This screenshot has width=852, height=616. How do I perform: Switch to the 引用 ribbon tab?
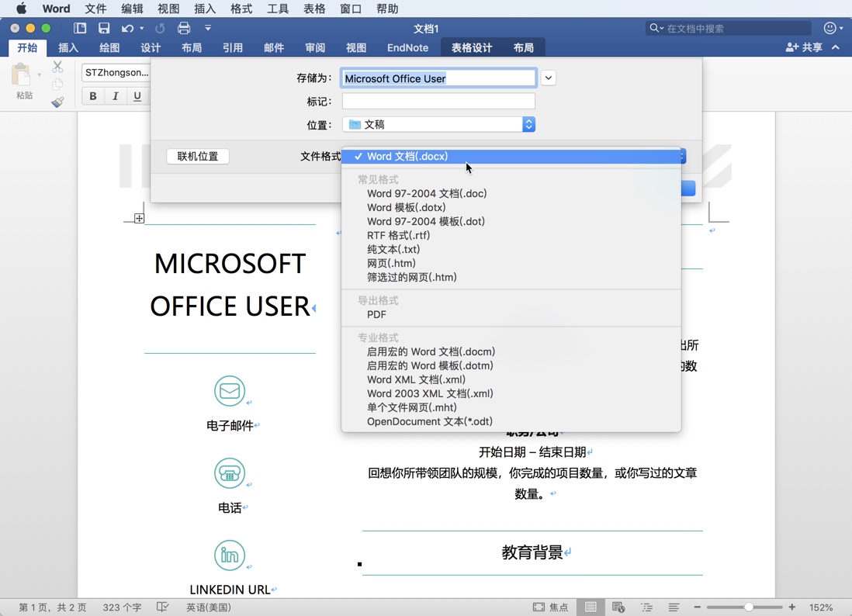click(233, 48)
